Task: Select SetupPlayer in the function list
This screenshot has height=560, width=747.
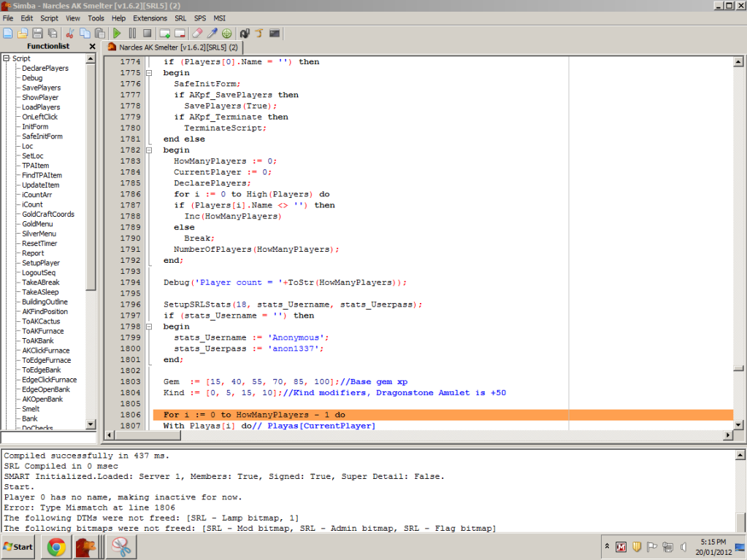Action: (x=41, y=263)
